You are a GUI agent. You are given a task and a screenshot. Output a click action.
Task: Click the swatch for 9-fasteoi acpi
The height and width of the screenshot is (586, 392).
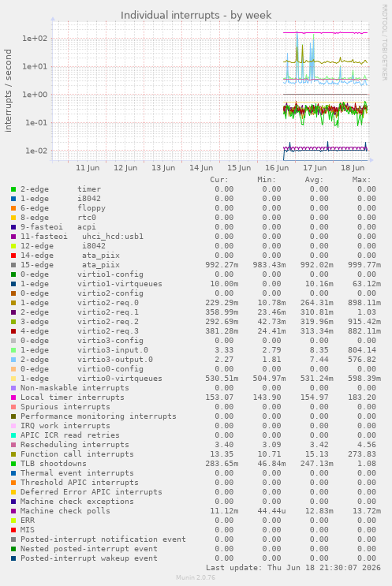[x=13, y=227]
